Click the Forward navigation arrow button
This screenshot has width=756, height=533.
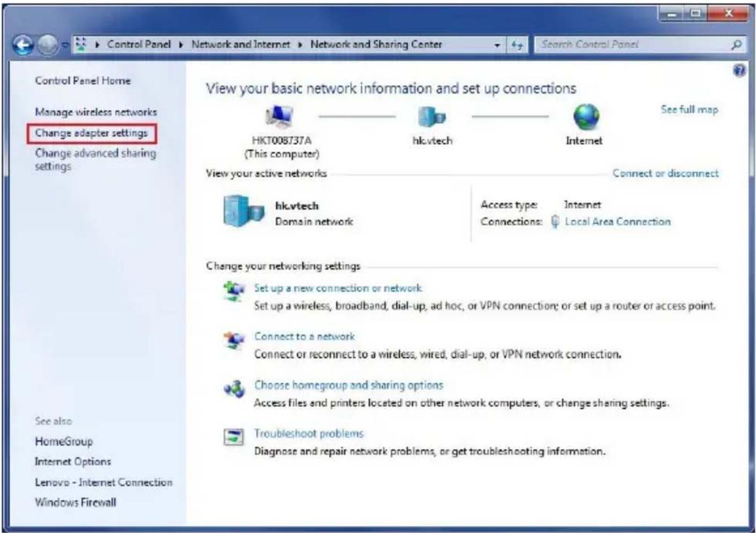[47, 46]
